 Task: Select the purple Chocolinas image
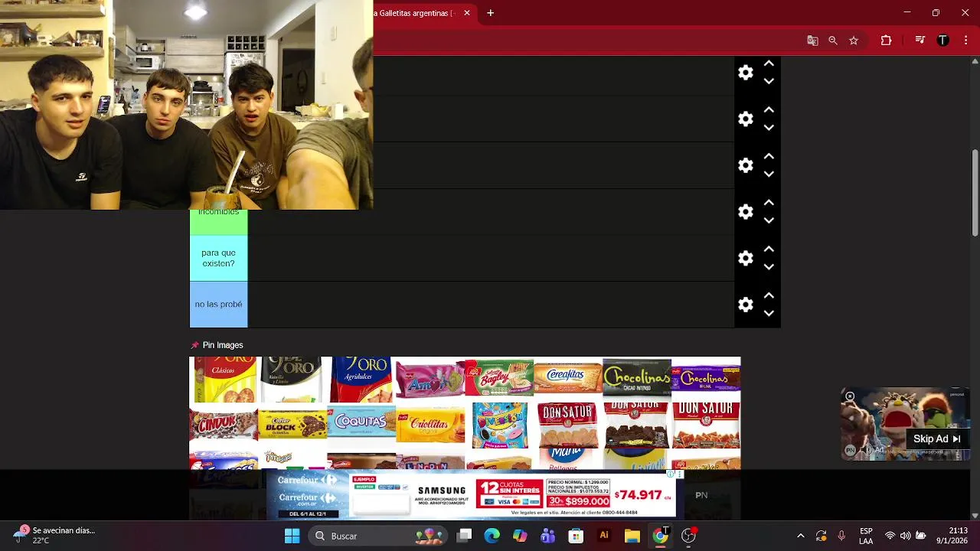pos(706,380)
